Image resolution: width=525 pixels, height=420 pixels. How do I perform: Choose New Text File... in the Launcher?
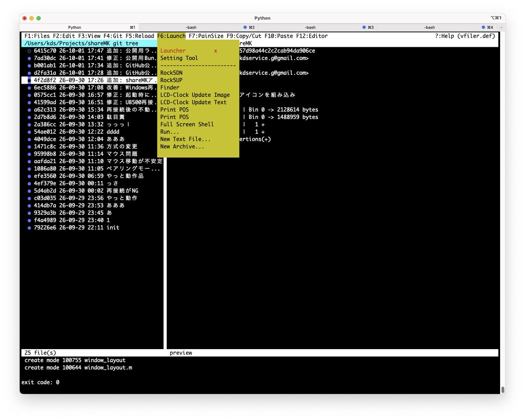pos(185,139)
